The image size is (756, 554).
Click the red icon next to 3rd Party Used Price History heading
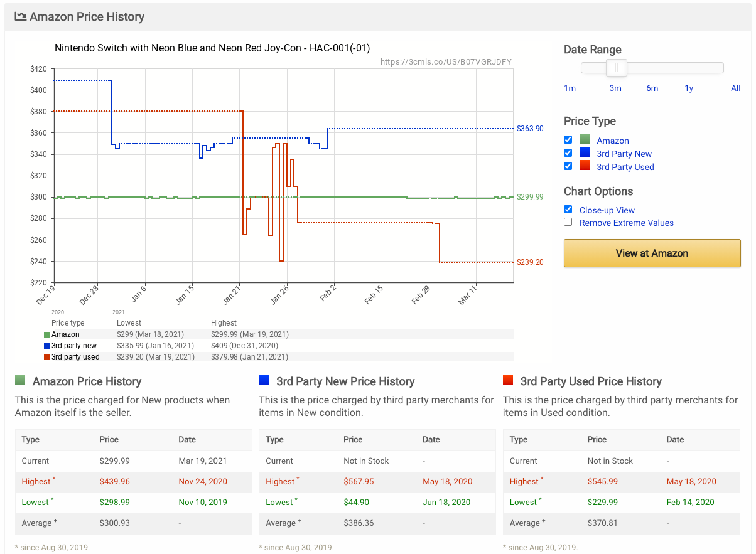(509, 381)
